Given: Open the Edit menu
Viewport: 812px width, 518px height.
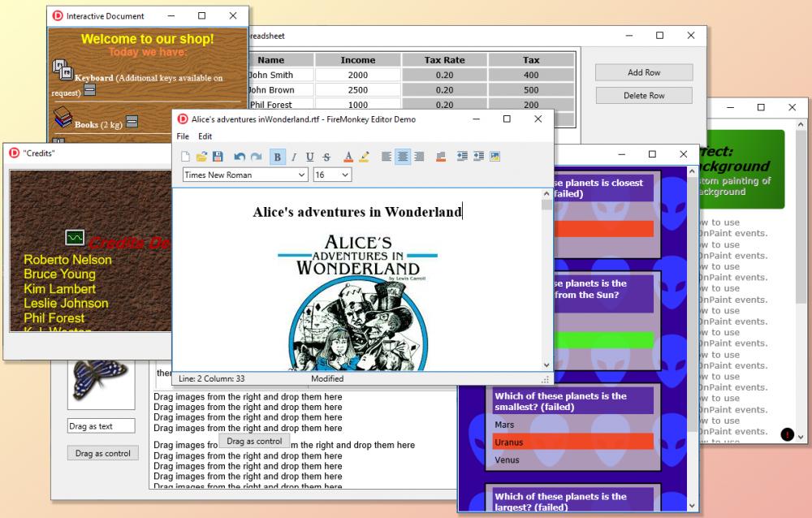Looking at the screenshot, I should 204,136.
